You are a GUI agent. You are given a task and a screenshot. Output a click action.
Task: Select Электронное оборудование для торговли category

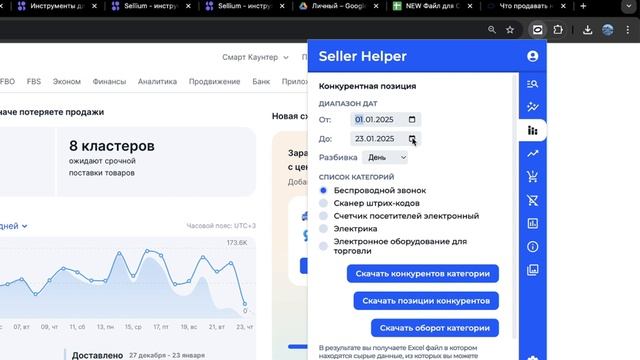pos(323,246)
